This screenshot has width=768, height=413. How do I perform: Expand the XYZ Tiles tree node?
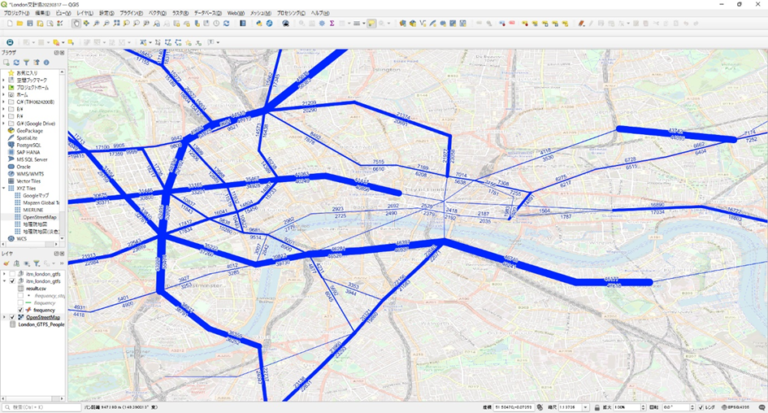[x=4, y=188]
